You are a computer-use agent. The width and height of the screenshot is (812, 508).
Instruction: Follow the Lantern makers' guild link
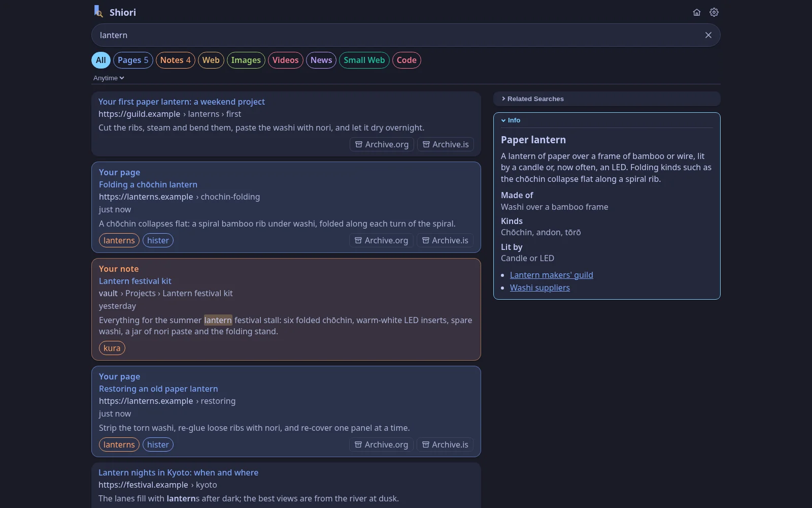tap(552, 275)
